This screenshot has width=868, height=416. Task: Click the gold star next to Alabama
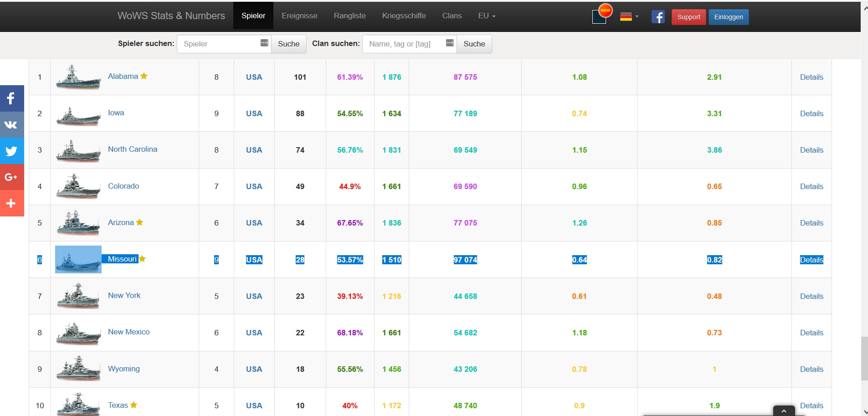(144, 76)
